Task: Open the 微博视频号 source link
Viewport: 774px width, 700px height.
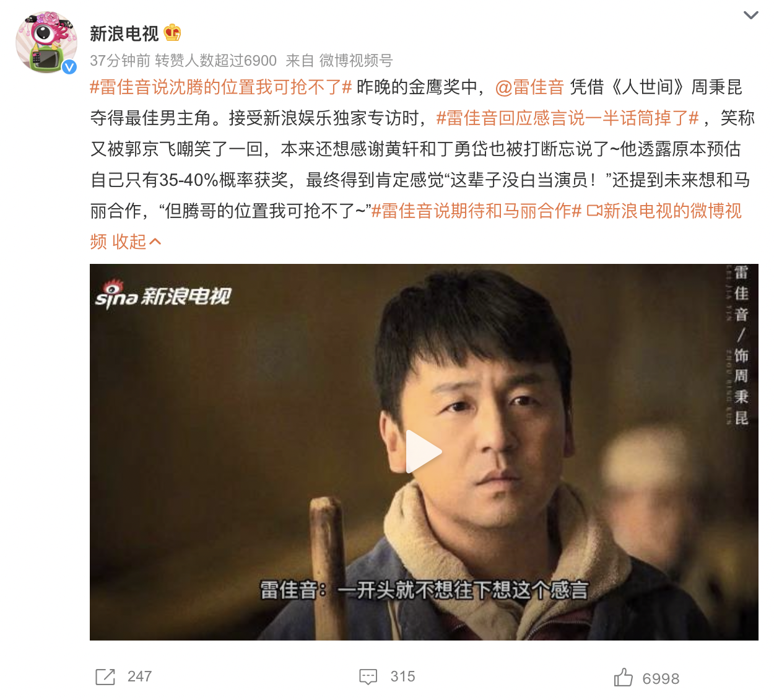Action: click(356, 61)
